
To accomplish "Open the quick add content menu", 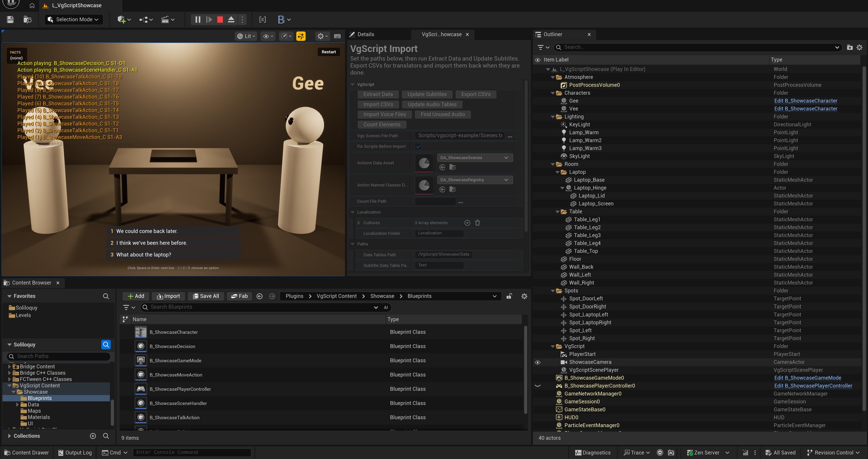I will pos(124,20).
